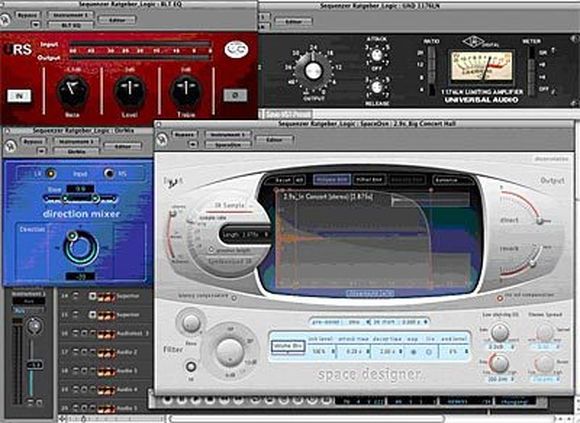The height and width of the screenshot is (423, 580).
Task: Click Bypass in the DirMix window
Action: (x=33, y=142)
